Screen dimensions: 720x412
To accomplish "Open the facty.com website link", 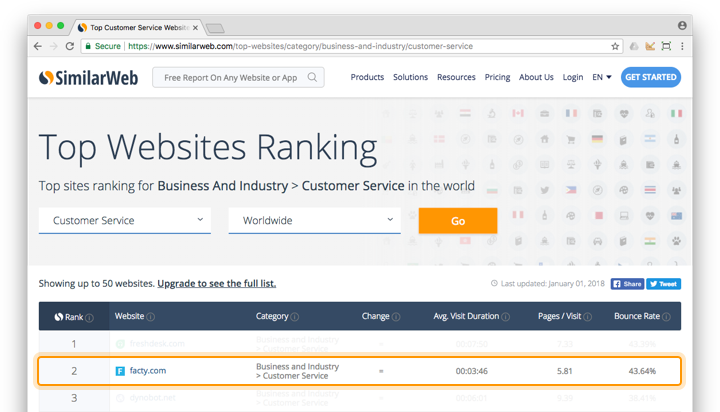I will 148,371.
